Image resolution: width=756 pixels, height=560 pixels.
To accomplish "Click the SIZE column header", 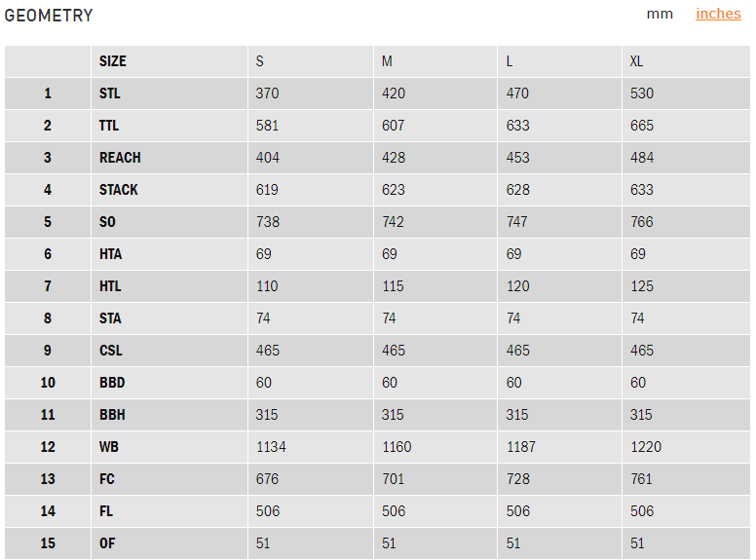I will point(113,61).
